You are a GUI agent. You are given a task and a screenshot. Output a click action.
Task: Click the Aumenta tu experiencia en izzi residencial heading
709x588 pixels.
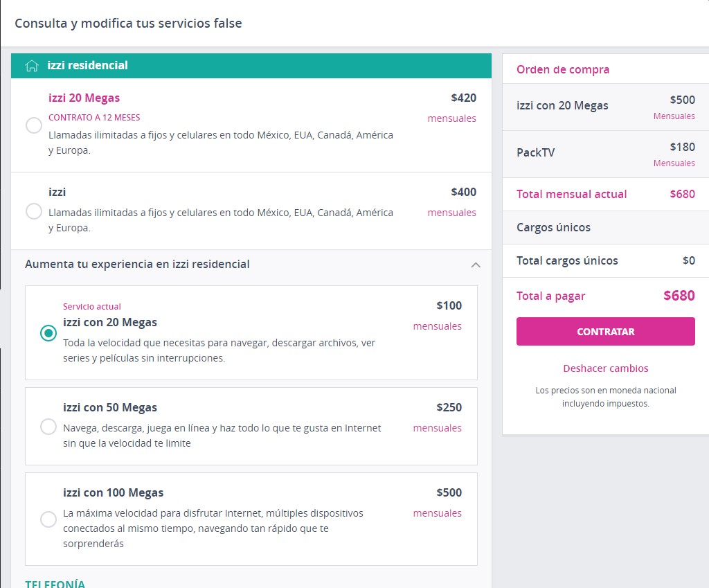tap(137, 265)
